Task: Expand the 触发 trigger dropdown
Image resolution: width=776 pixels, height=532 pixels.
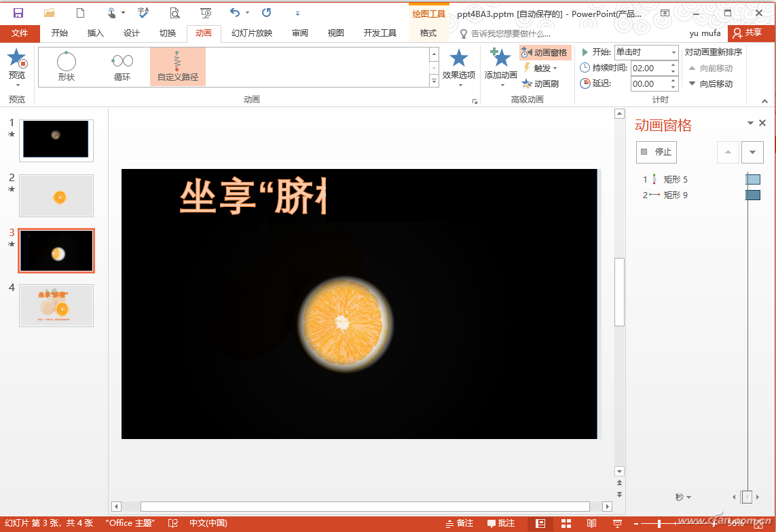Action: 541,68
